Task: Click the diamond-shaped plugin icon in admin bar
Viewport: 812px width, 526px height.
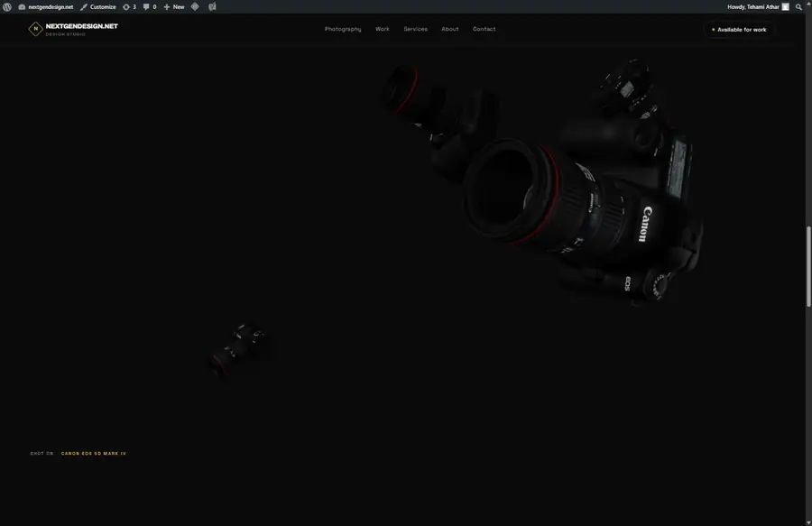Action: [x=195, y=6]
